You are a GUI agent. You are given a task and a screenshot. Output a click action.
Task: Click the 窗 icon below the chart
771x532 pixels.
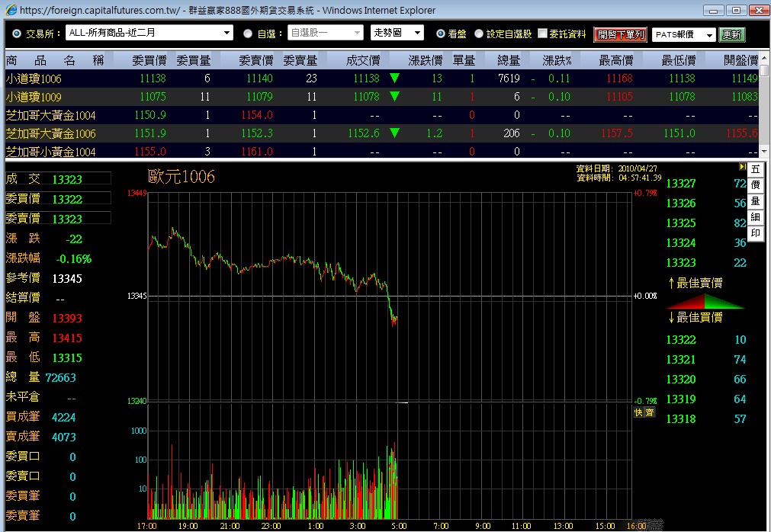pyautogui.click(x=650, y=412)
